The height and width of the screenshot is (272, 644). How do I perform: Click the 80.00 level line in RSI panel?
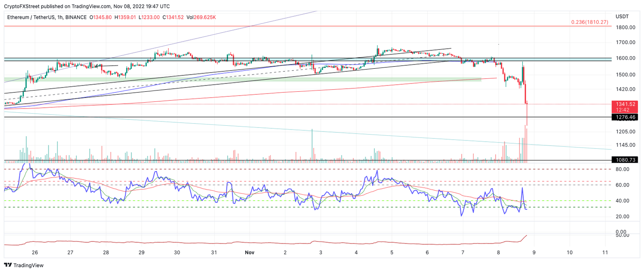293,169
